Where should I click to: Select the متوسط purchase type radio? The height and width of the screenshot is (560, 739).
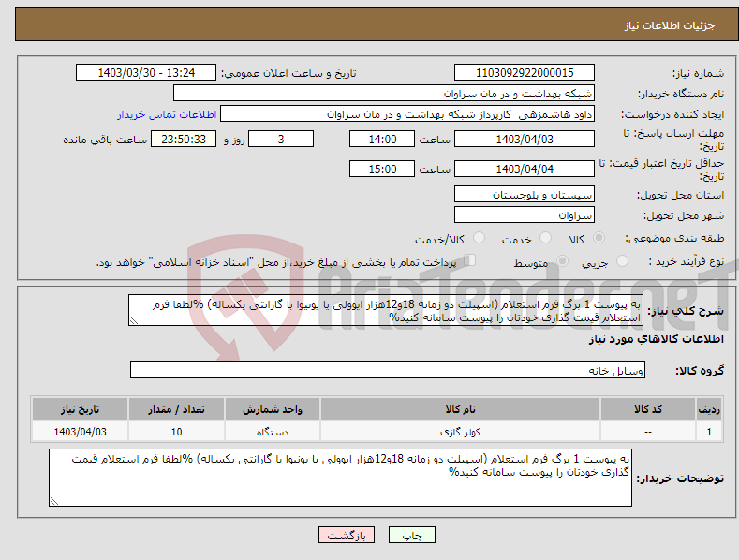pyautogui.click(x=562, y=260)
